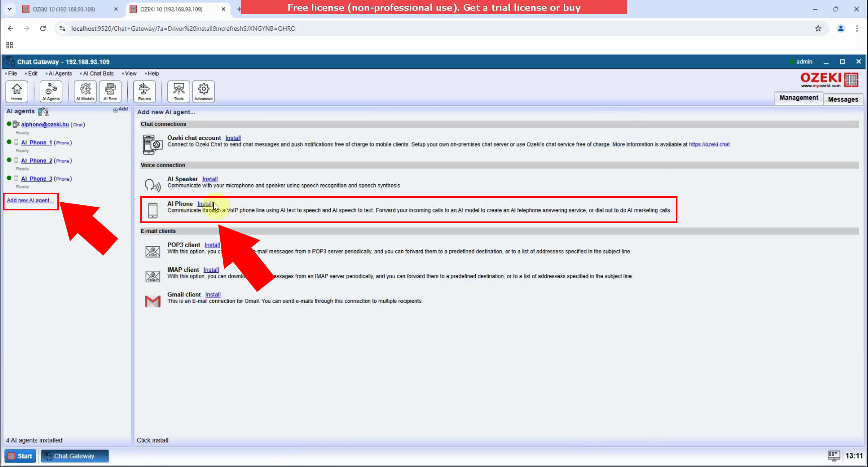Switch to the Management tab
Screen dimensions: 868x467
pos(799,98)
